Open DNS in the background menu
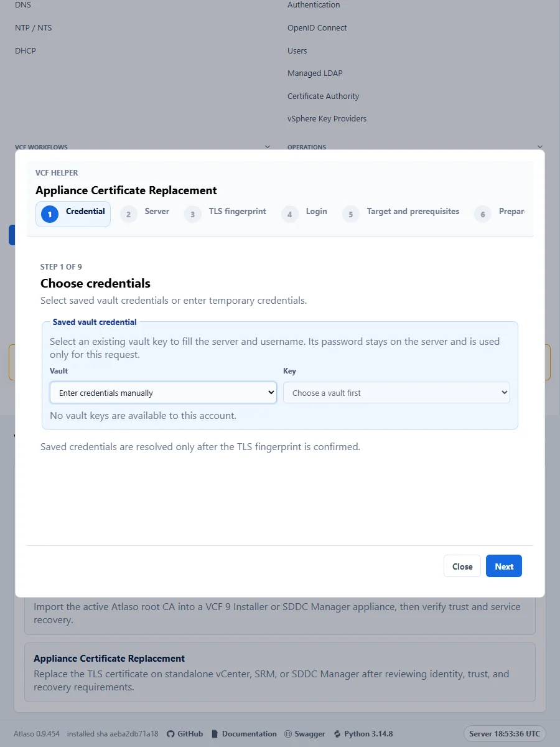The width and height of the screenshot is (560, 747). (x=23, y=5)
